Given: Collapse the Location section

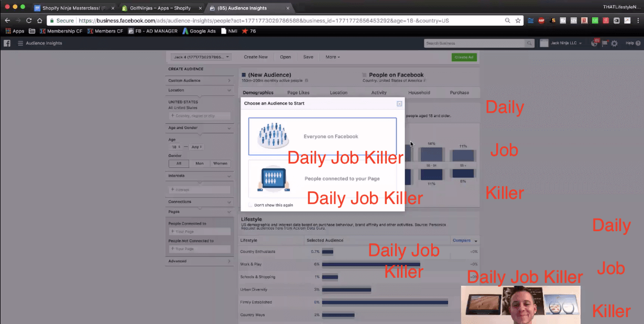Looking at the screenshot, I should click(x=199, y=90).
